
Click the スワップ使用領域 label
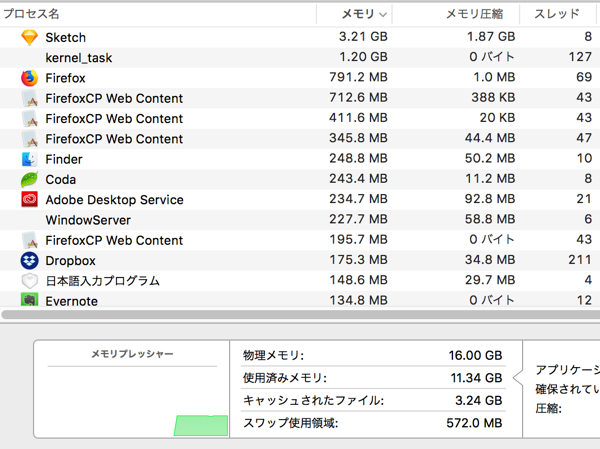291,423
